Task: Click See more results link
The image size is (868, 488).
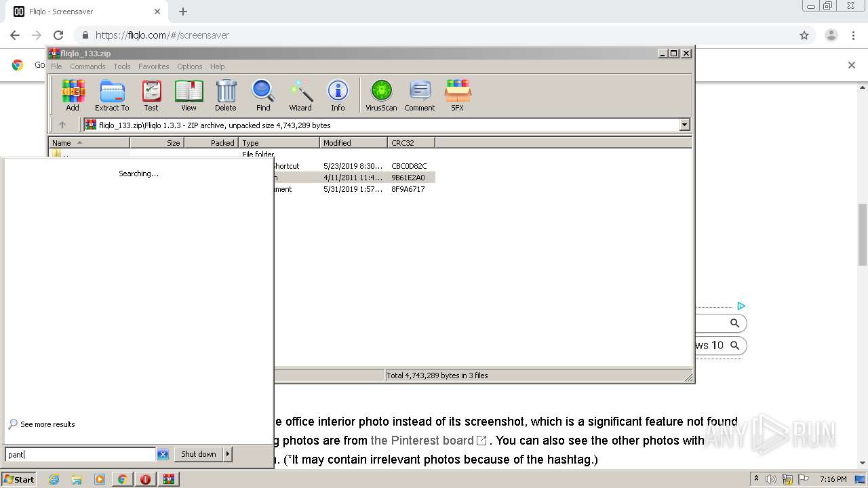Action: tap(42, 424)
